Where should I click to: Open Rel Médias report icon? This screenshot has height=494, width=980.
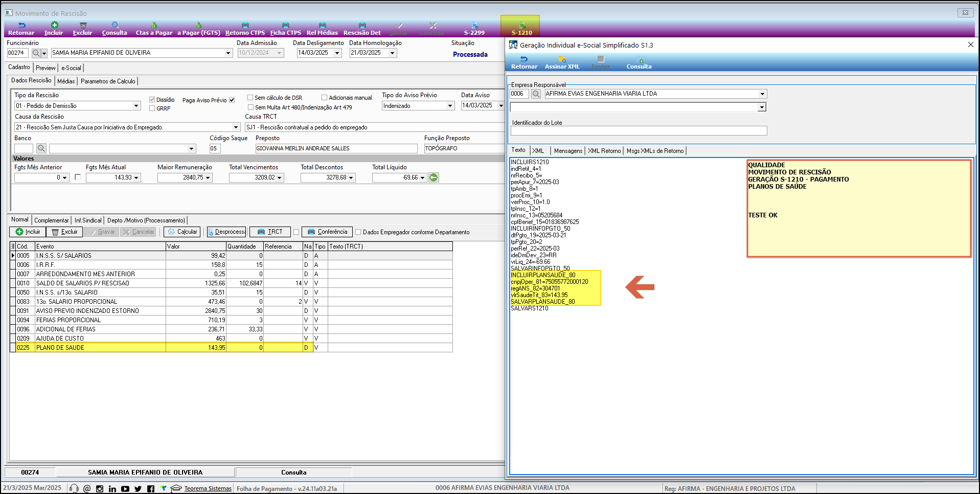tap(322, 29)
